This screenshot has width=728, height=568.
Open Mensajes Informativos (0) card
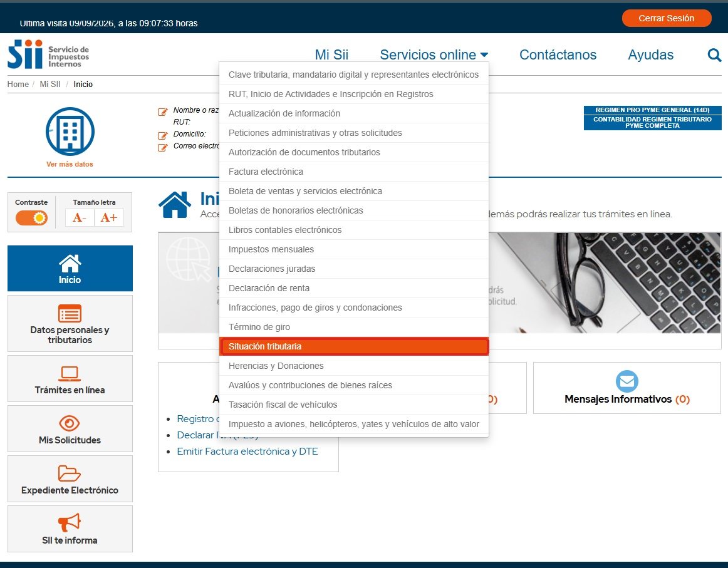click(627, 388)
